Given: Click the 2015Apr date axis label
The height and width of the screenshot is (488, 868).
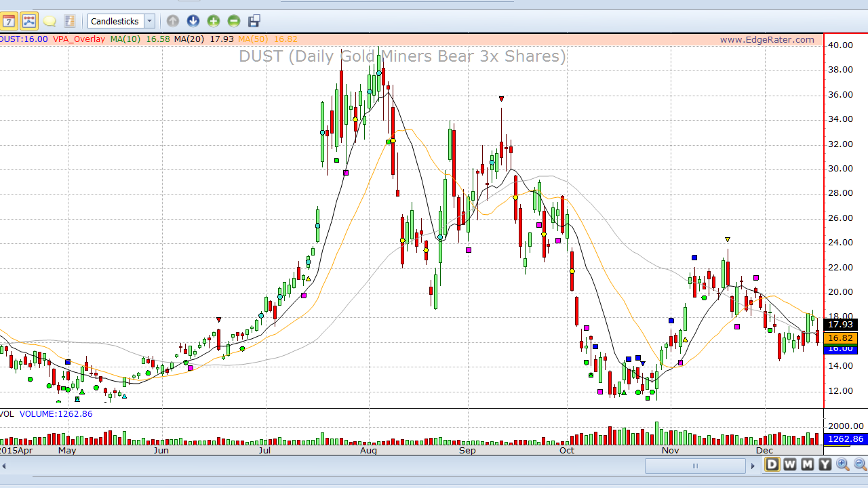Looking at the screenshot, I should pyautogui.click(x=16, y=450).
